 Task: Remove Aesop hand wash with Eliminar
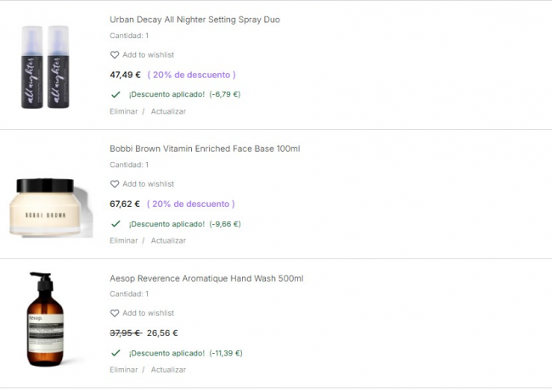(x=123, y=370)
